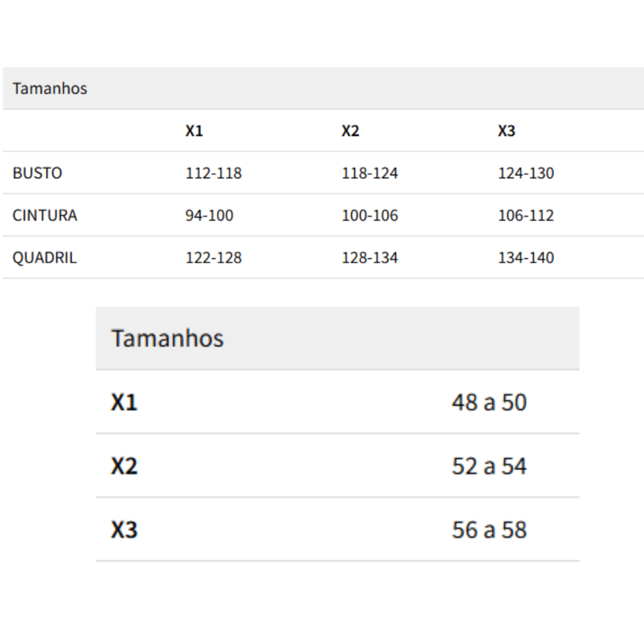Image resolution: width=644 pixels, height=644 pixels.
Task: Click the QUADRIL row label
Action: pyautogui.click(x=45, y=257)
